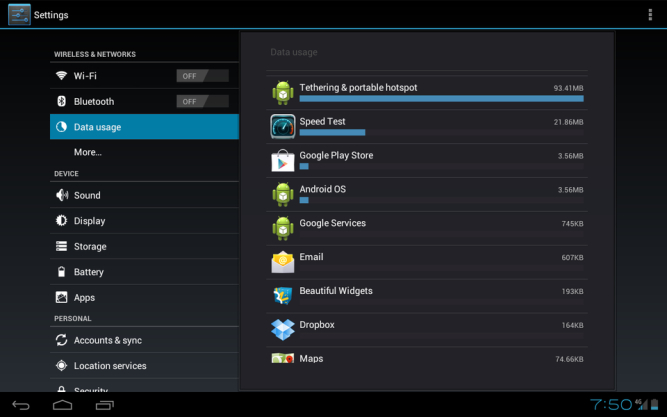Open the three-dot overflow menu
Viewport: 667px width, 417px height.
click(x=650, y=14)
